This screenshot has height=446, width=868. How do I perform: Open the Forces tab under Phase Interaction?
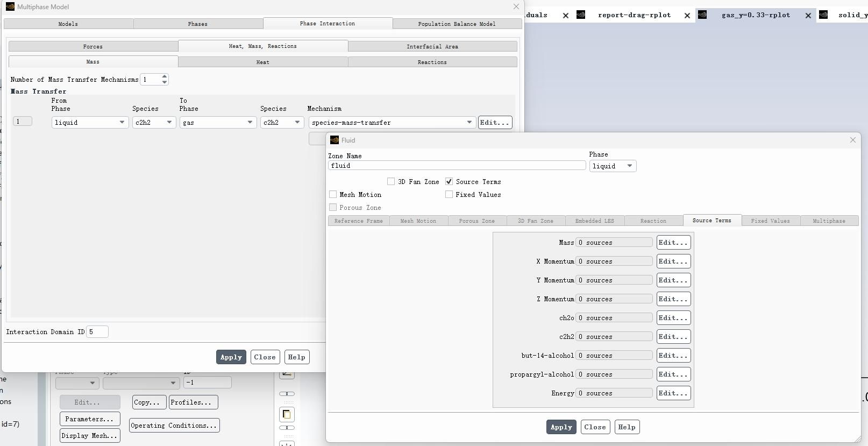click(93, 46)
